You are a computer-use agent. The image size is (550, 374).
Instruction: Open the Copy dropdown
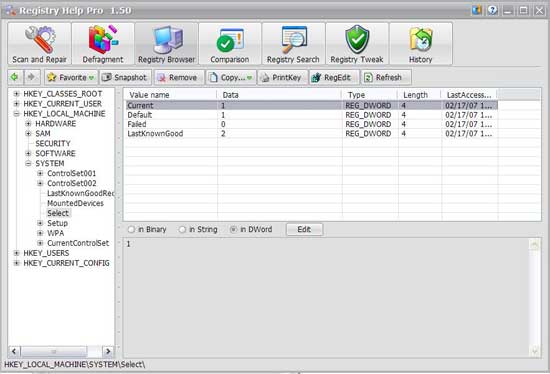click(231, 77)
